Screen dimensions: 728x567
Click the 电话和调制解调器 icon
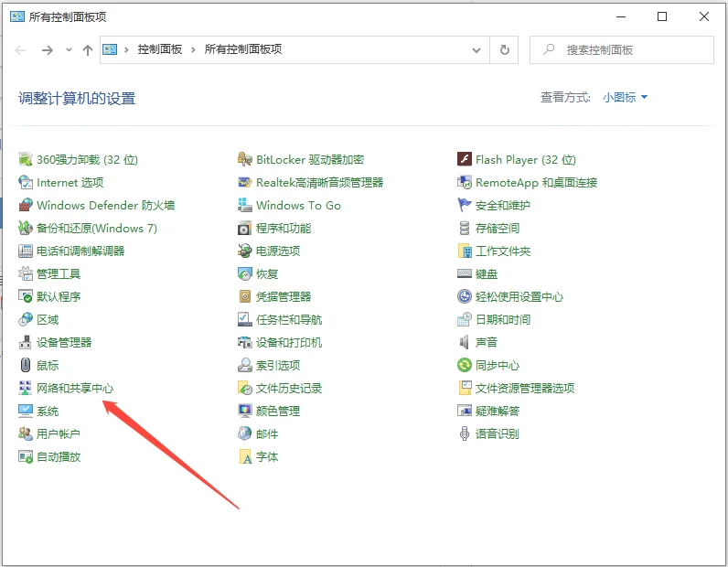point(25,251)
